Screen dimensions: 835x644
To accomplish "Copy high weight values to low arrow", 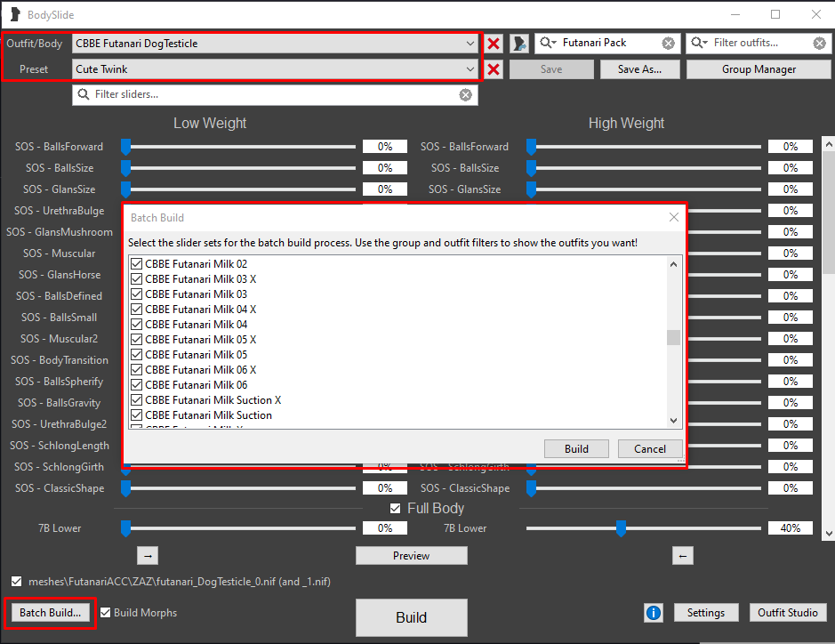I will 683,556.
